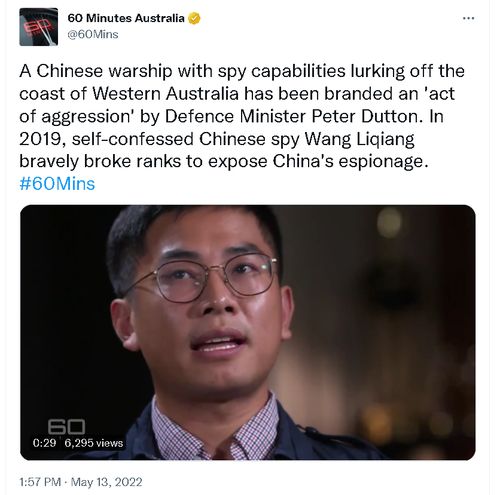Follow the #60Mins hashtag link

tap(57, 184)
